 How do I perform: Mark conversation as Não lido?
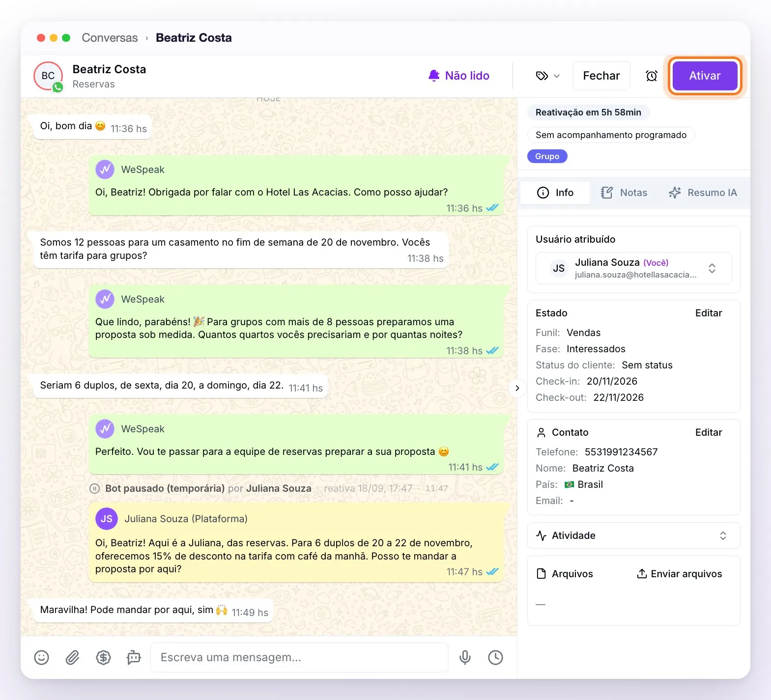tap(459, 76)
